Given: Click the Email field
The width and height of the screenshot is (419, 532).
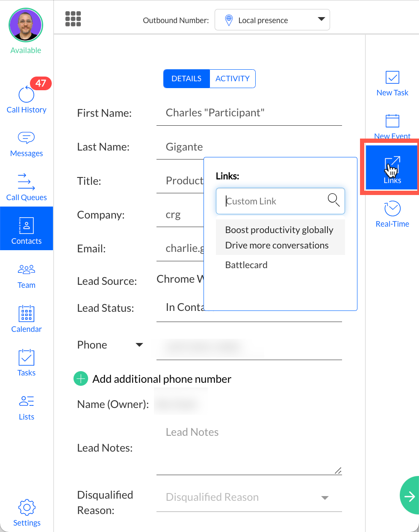Looking at the screenshot, I should point(180,248).
